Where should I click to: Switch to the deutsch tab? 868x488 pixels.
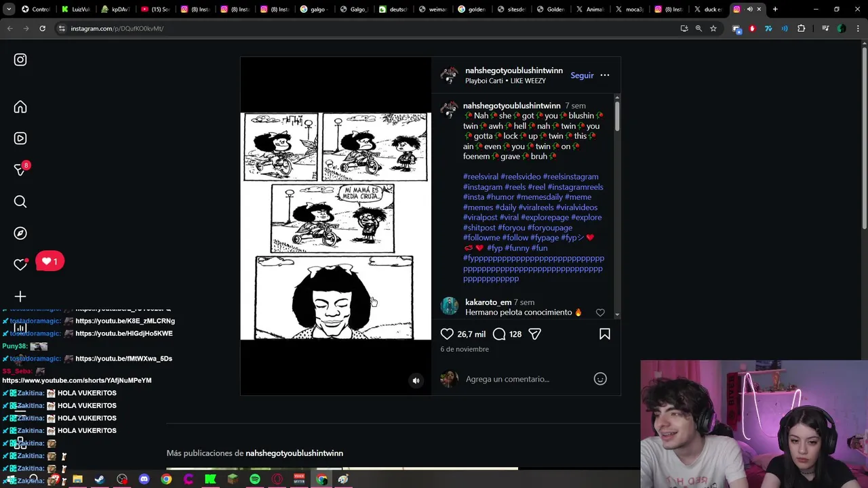(393, 9)
